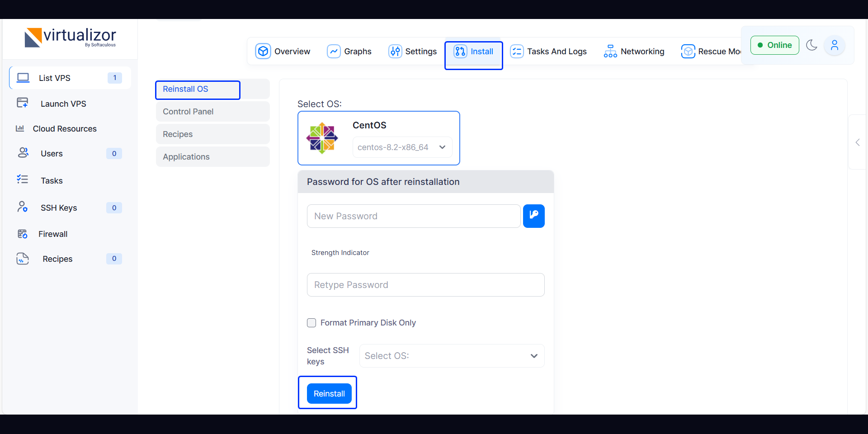Image resolution: width=868 pixels, height=434 pixels.
Task: Click the Recipes count badge
Action: [114, 259]
